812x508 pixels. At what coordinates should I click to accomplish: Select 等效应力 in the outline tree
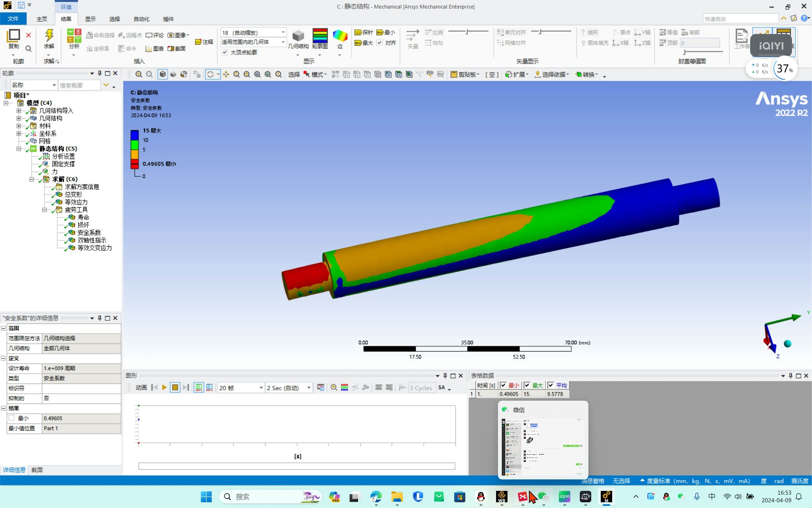[76, 202]
